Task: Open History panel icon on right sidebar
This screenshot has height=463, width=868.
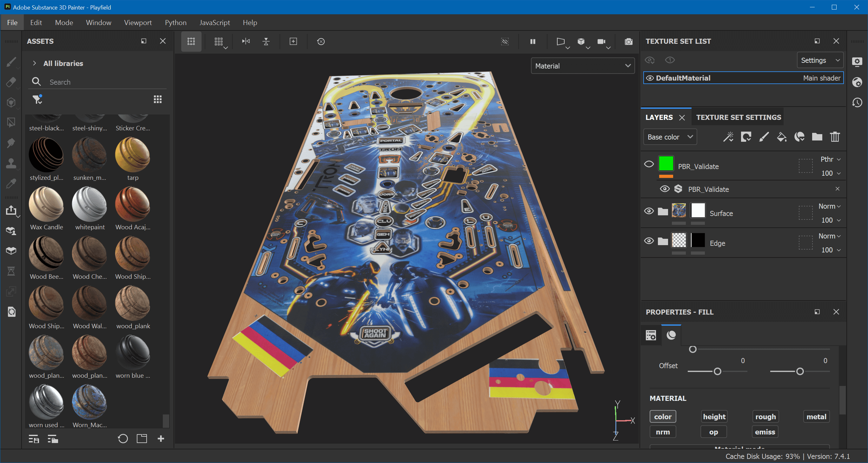Action: point(857,102)
